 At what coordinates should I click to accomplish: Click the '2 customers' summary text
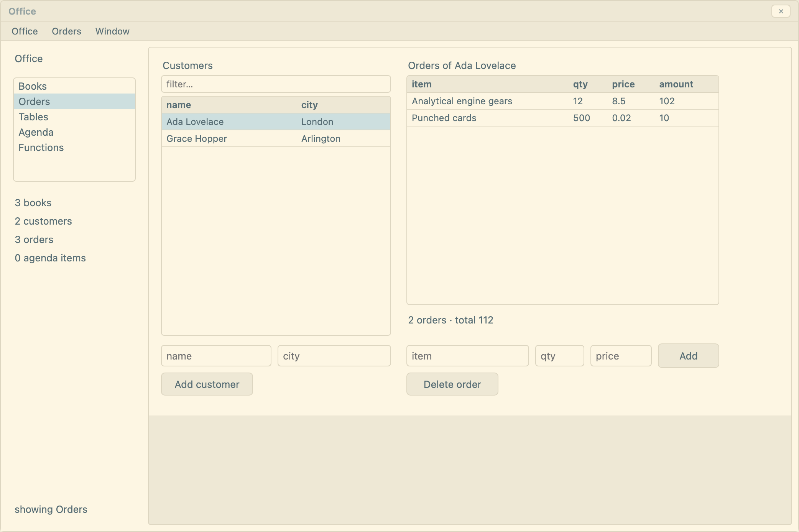[43, 221]
